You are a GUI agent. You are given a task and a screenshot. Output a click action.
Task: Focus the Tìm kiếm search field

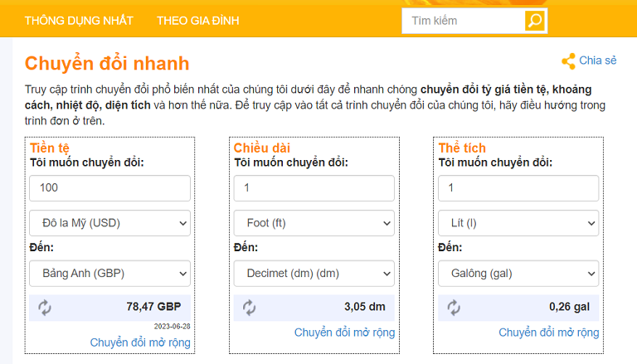tap(463, 21)
